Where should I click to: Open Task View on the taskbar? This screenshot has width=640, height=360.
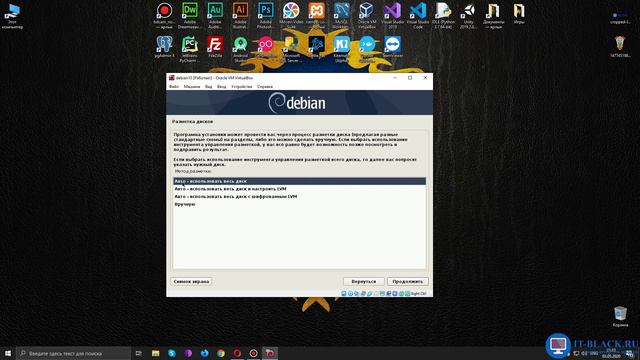[139, 353]
